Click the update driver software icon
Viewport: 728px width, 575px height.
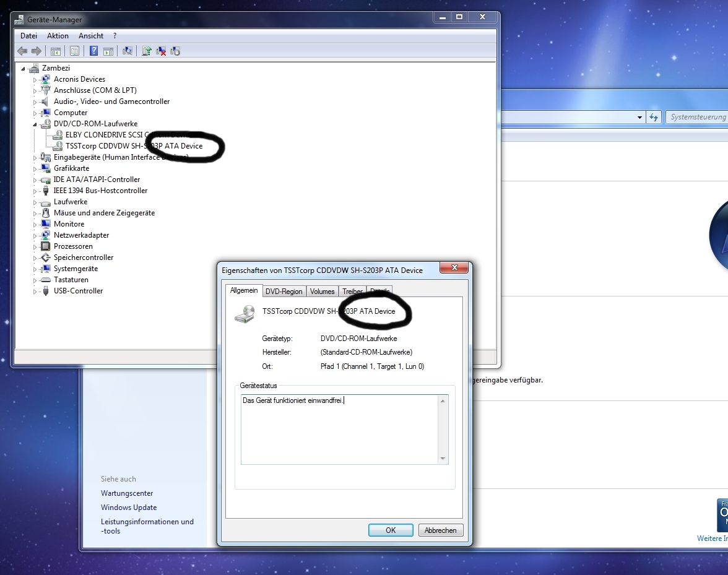pos(147,51)
